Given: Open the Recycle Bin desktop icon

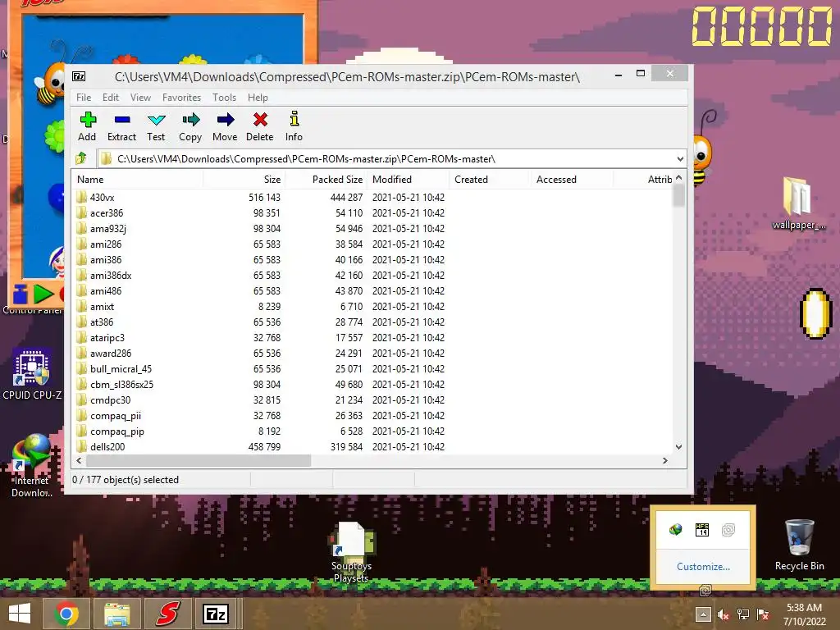Looking at the screenshot, I should [799, 545].
